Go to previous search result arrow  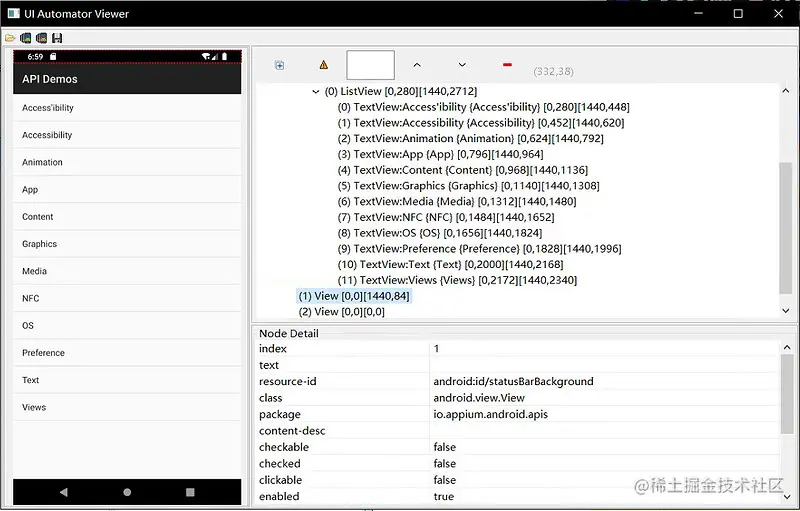(x=417, y=65)
